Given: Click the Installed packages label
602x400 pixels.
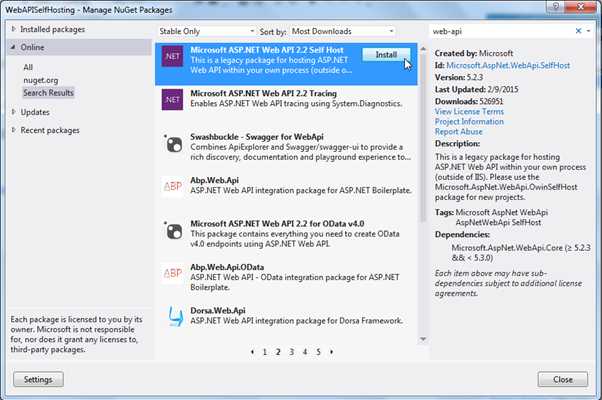Looking at the screenshot, I should (x=53, y=29).
